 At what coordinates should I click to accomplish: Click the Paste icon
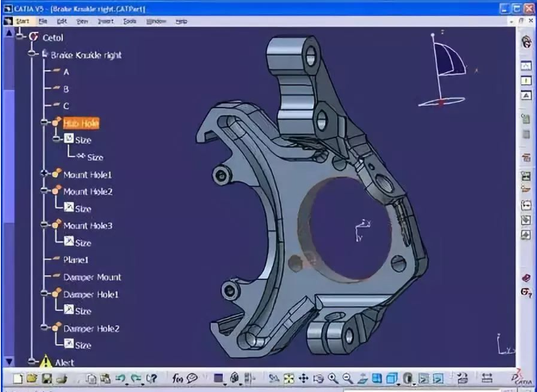pyautogui.click(x=106, y=378)
